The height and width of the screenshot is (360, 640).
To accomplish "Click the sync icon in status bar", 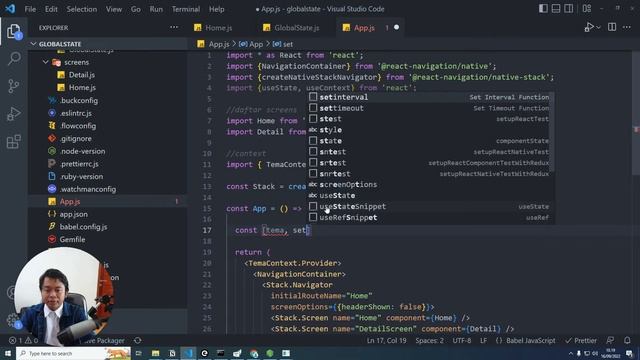I will 138,340.
